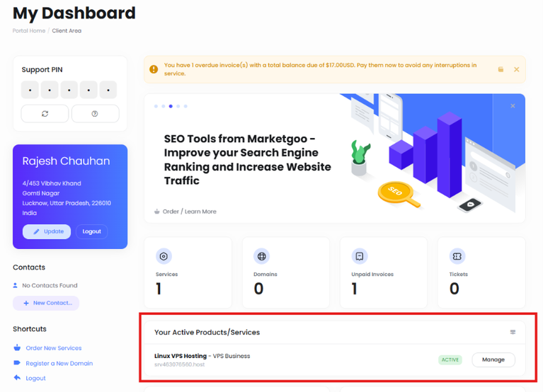The image size is (543, 392).
Task: Open invoice icon in overdue alert
Action: 501,69
